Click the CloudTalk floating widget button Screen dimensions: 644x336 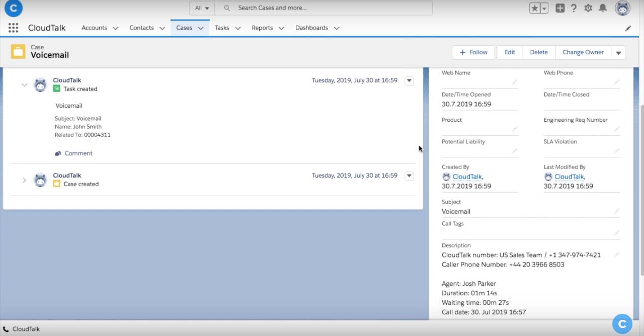[622, 324]
